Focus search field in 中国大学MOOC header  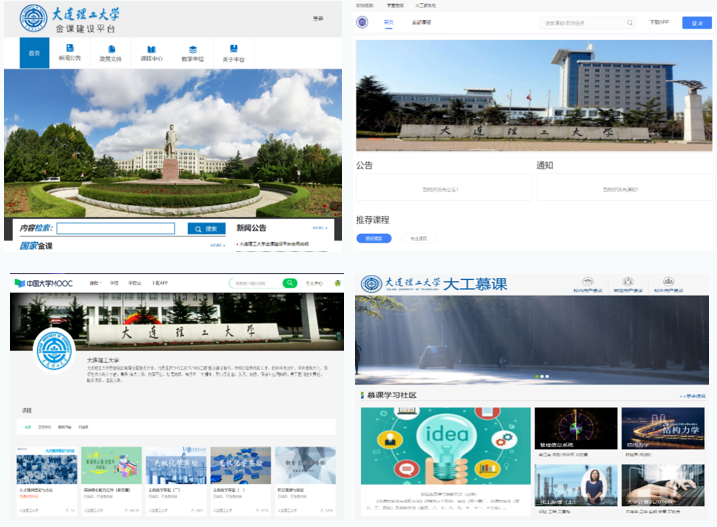256,284
